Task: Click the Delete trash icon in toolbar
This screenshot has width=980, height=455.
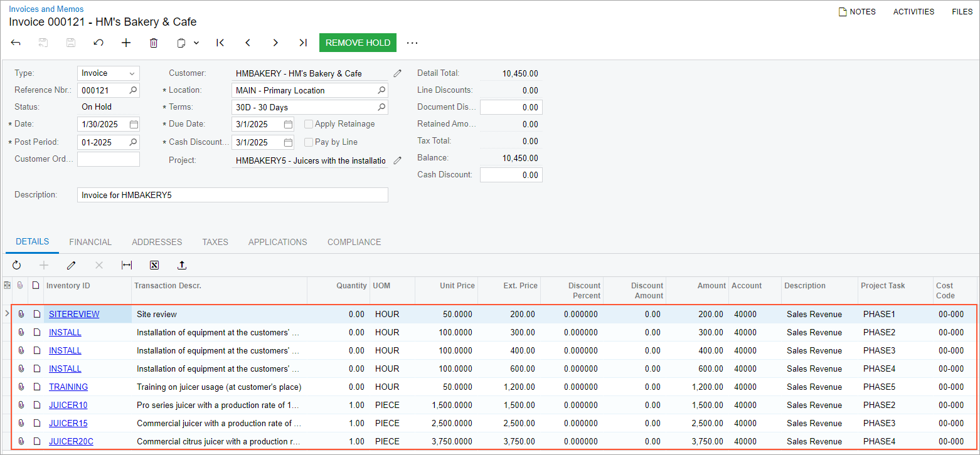Action: (154, 43)
